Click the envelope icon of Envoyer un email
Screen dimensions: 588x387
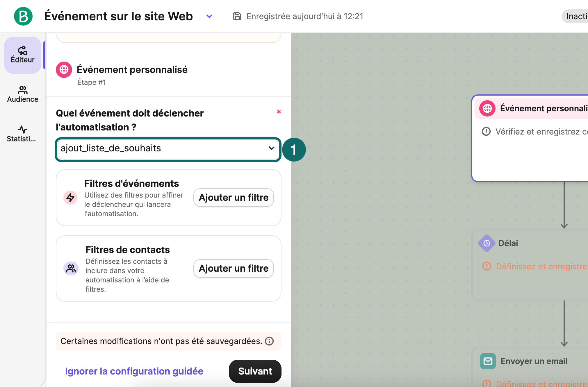(x=488, y=361)
